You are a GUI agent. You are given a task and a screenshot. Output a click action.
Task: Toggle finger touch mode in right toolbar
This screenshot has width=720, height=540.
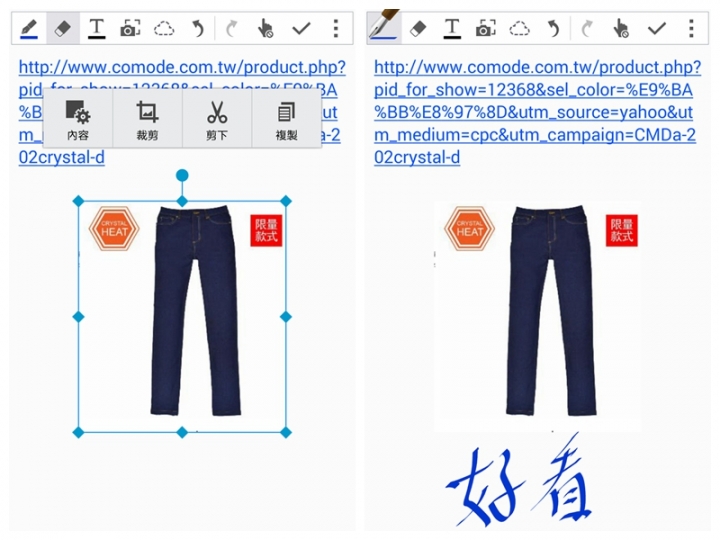[621, 28]
